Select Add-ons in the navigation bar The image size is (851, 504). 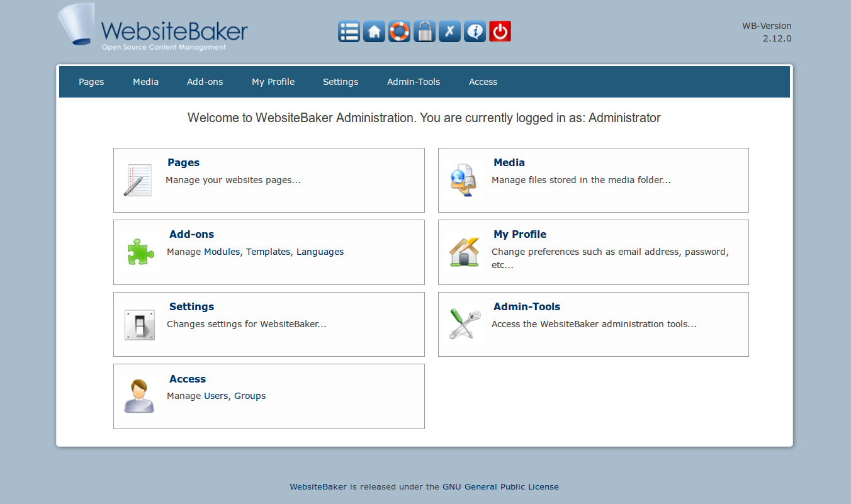[205, 82]
